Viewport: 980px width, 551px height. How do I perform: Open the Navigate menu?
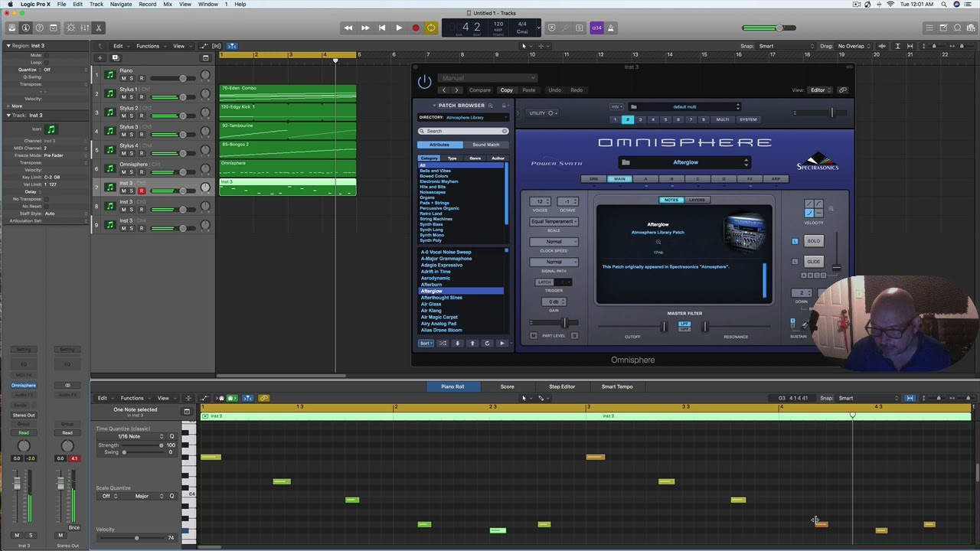coord(120,4)
